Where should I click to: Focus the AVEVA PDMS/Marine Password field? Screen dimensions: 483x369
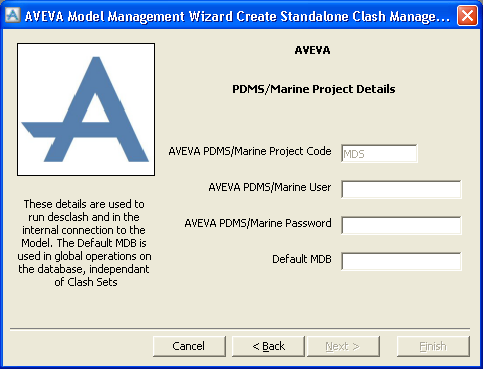(x=401, y=225)
